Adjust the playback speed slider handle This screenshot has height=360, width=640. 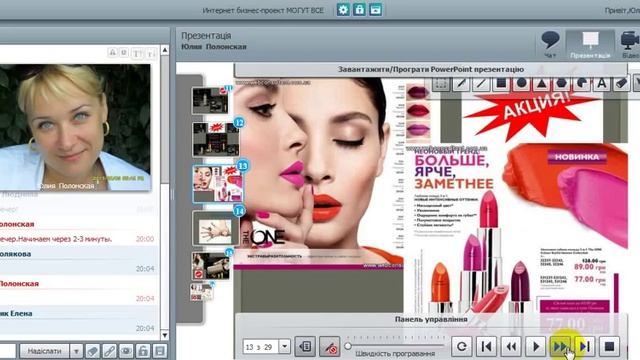[x=348, y=346]
